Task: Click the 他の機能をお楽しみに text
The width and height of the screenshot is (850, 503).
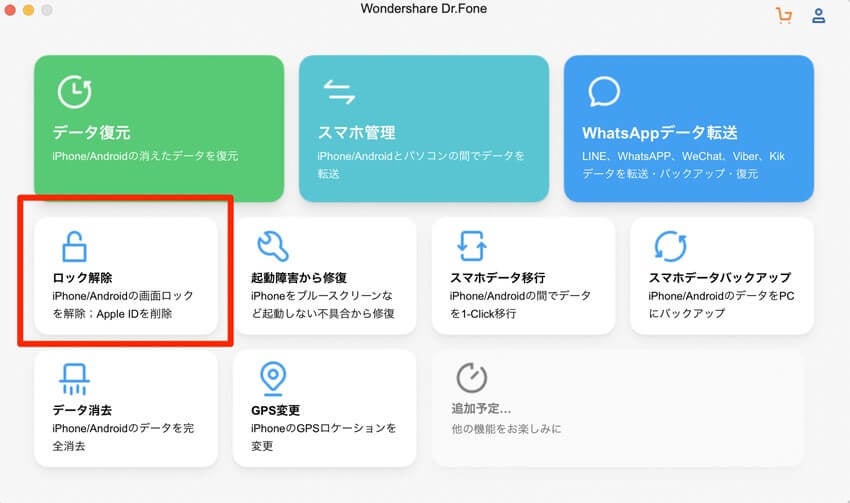Action: coord(506,429)
